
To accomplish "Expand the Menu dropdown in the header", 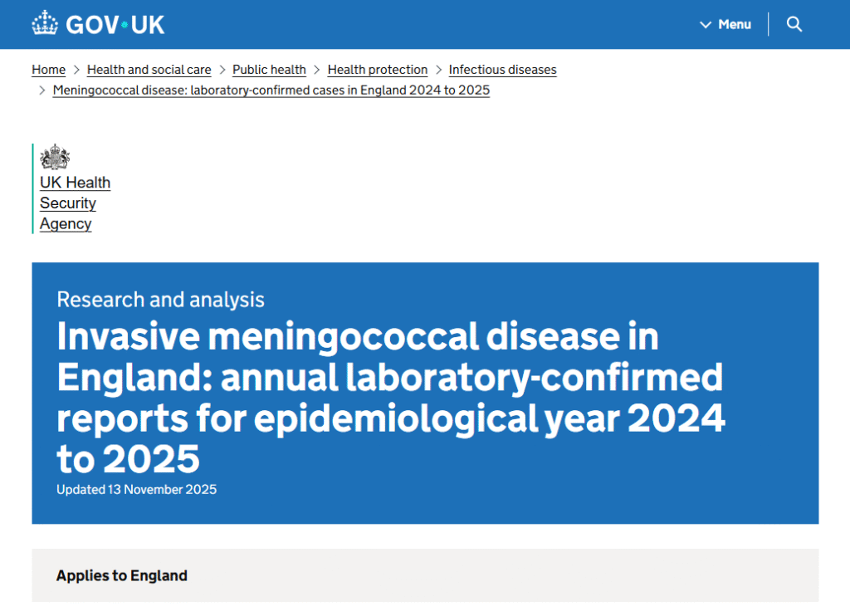I will [x=725, y=24].
